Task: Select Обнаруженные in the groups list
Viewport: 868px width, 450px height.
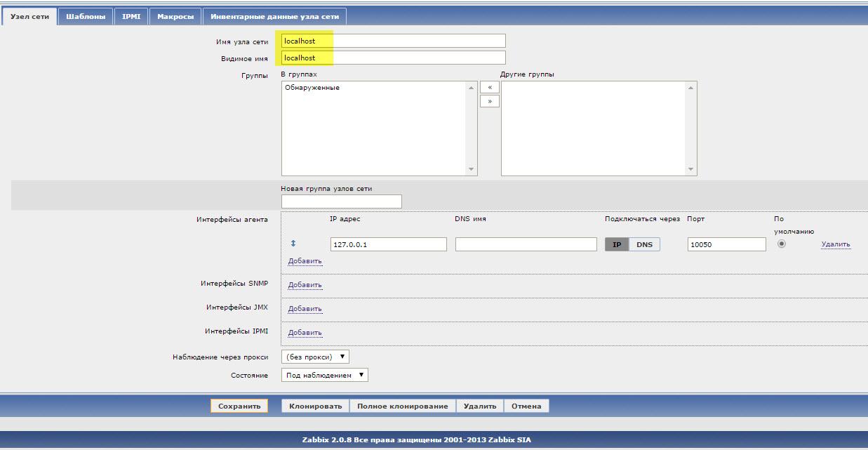Action: tap(312, 88)
